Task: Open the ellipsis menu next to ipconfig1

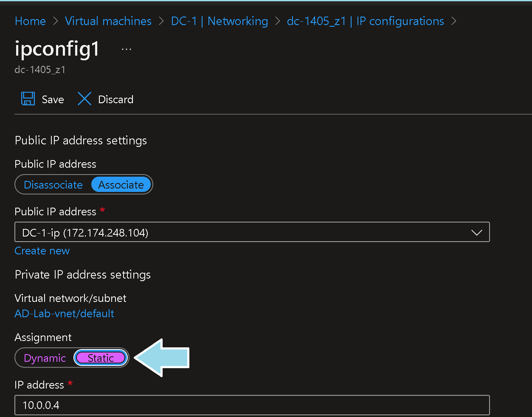Action: click(x=127, y=49)
